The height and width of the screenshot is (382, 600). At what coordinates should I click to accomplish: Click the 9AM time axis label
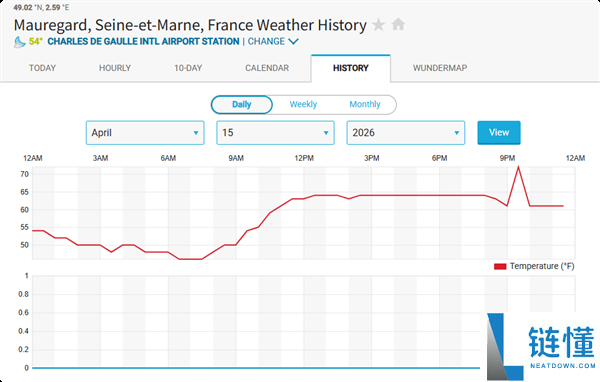[236, 158]
